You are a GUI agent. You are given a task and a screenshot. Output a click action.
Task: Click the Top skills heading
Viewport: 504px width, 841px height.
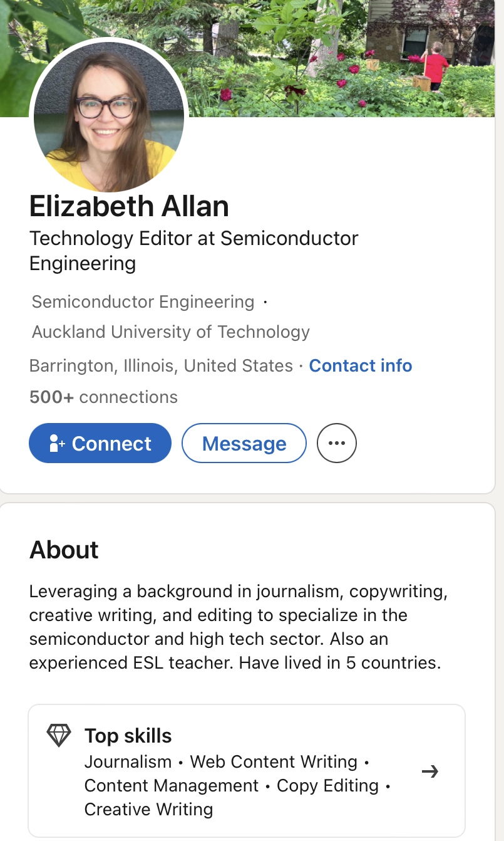[128, 736]
